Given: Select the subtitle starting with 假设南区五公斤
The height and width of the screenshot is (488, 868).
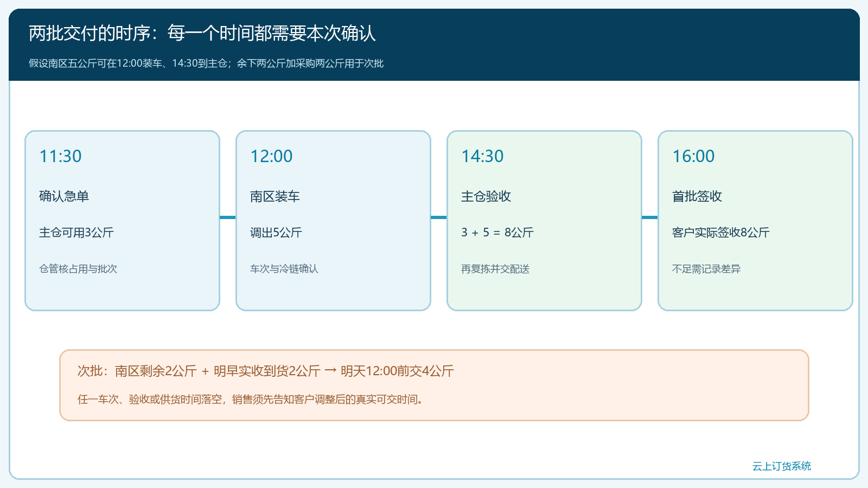Looking at the screenshot, I should click(x=206, y=63).
